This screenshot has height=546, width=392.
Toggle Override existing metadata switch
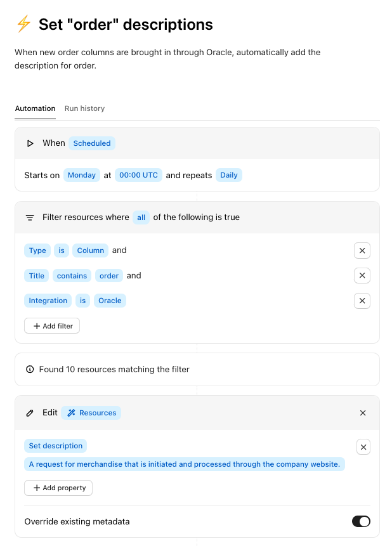point(361,521)
